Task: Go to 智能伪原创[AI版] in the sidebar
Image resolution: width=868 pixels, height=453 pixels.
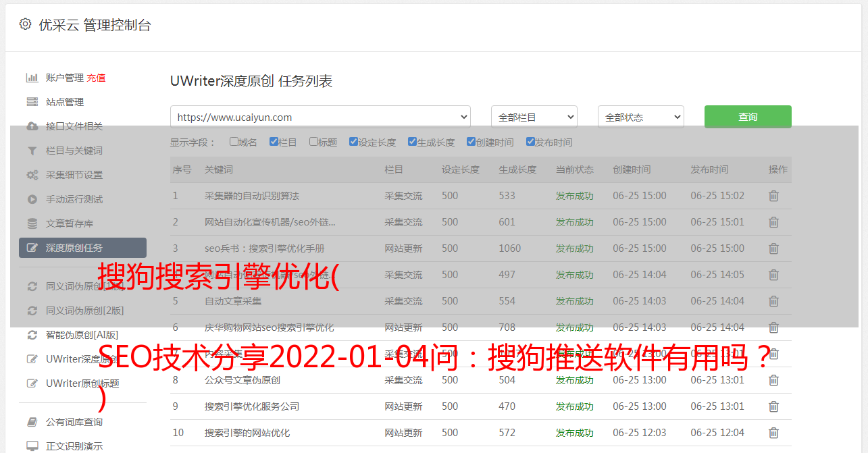Action: 82,335
